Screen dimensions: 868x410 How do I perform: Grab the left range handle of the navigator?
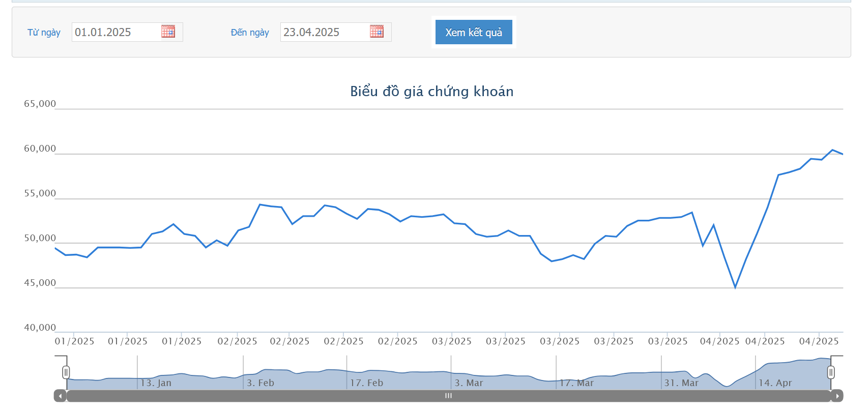click(66, 372)
